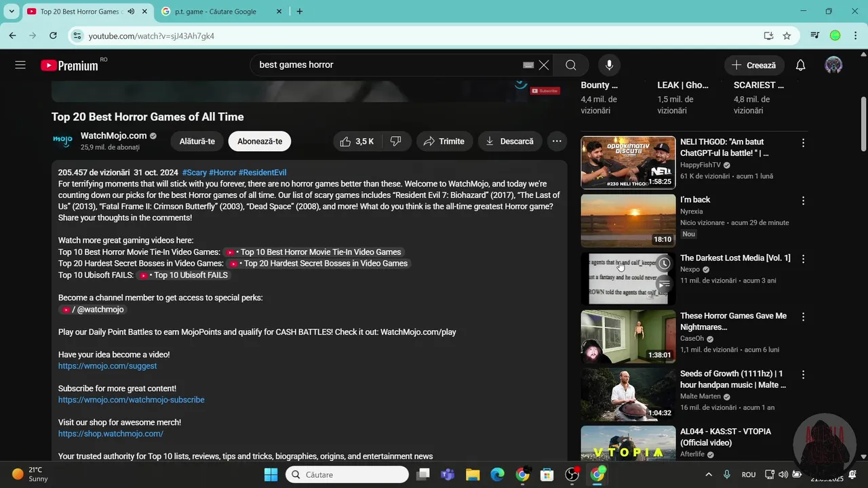Image resolution: width=868 pixels, height=488 pixels.
Task: Add Darkest Lost Media to Watch Later
Action: (x=665, y=264)
